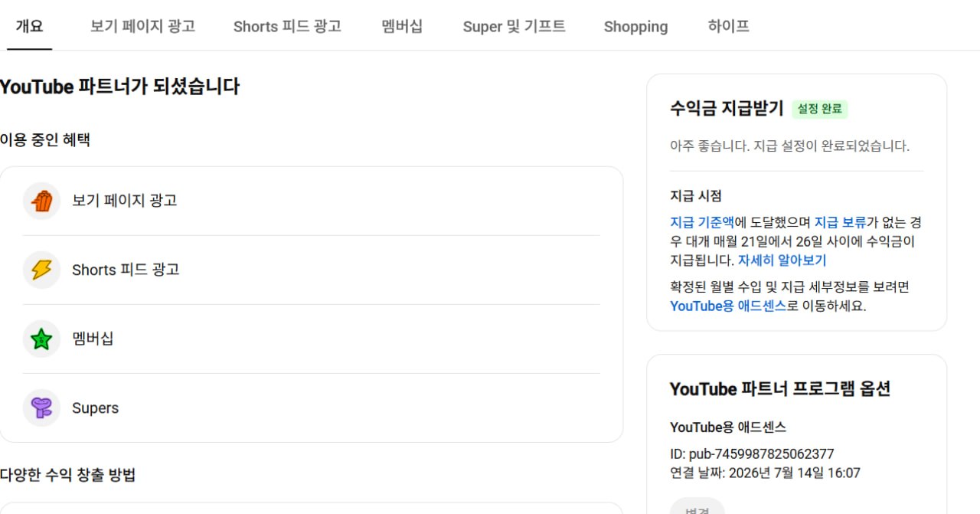980x514 pixels.
Task: Open the Shopping tab
Action: pos(635,26)
